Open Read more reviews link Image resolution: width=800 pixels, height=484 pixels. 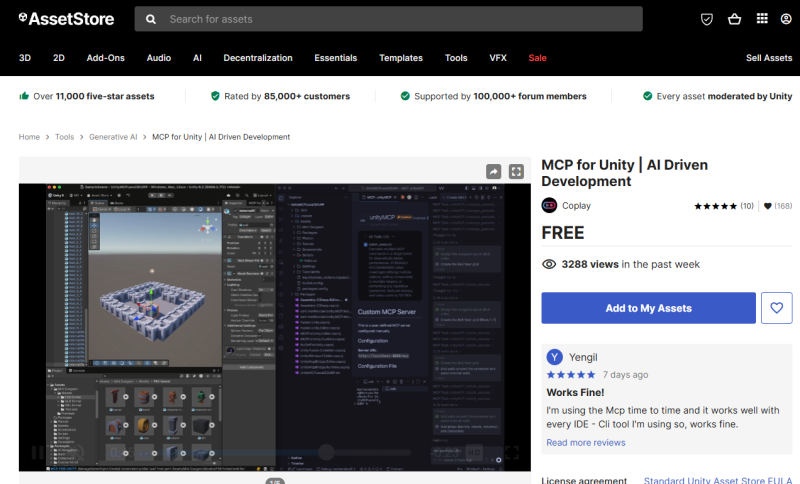(x=586, y=443)
